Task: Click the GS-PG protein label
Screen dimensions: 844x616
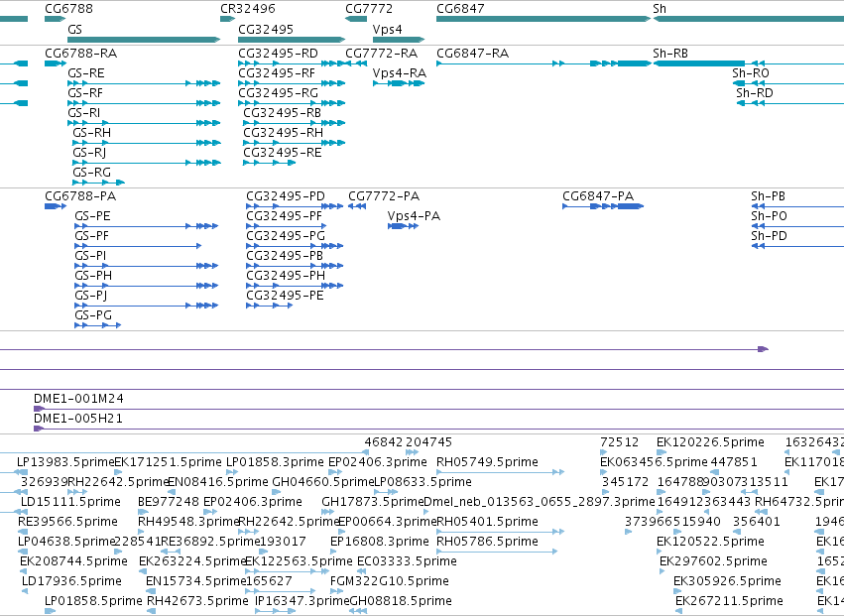Action: pos(93,315)
